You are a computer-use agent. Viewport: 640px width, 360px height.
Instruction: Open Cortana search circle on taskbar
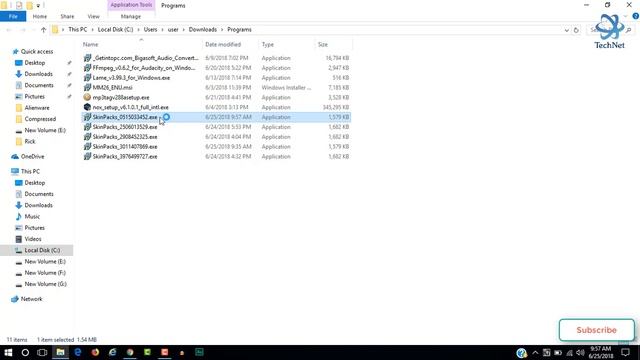point(25,352)
